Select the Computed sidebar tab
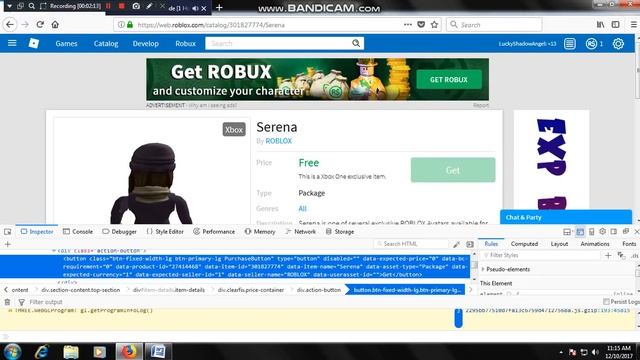This screenshot has height=360, width=640. [x=524, y=244]
